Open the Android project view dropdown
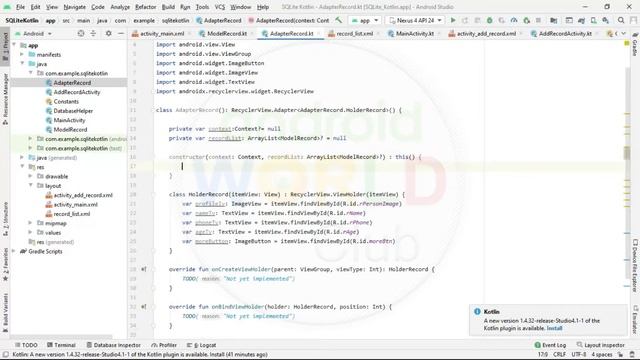Screen dimensions: 640x360 (x=33, y=33)
